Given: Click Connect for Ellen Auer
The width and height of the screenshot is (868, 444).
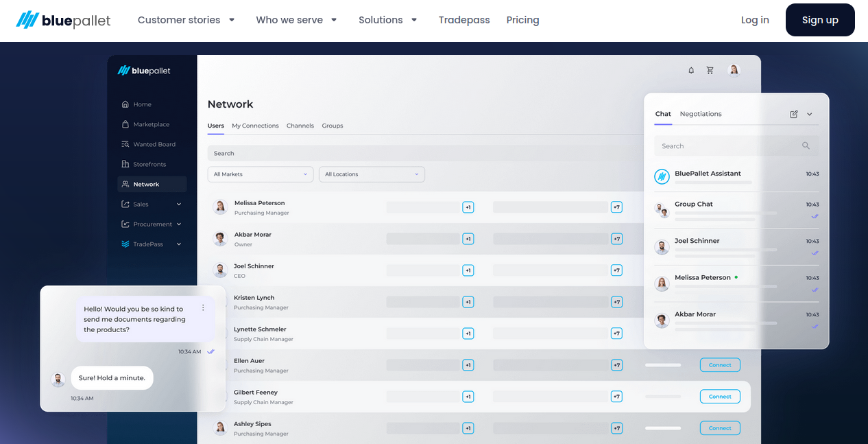Looking at the screenshot, I should (720, 364).
